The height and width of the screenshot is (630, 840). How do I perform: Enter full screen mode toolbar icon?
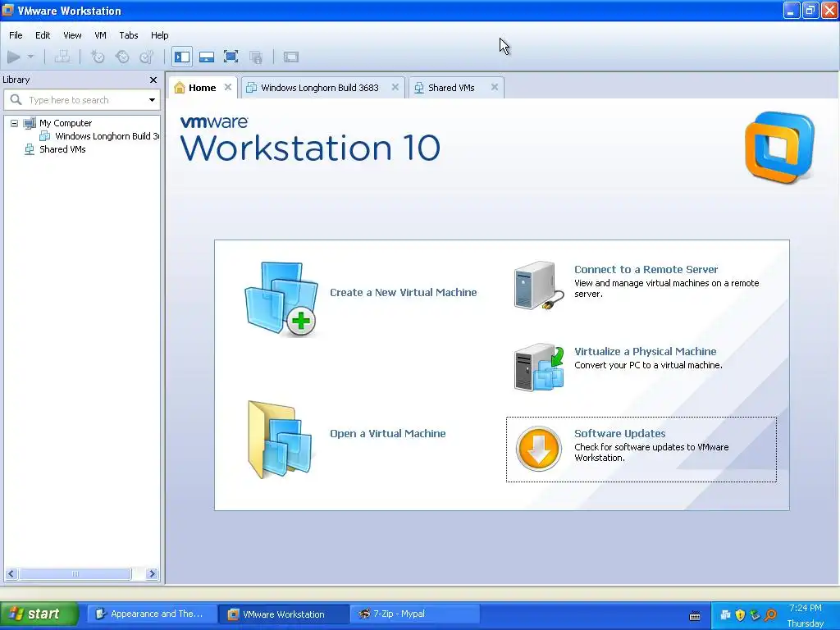click(x=231, y=57)
